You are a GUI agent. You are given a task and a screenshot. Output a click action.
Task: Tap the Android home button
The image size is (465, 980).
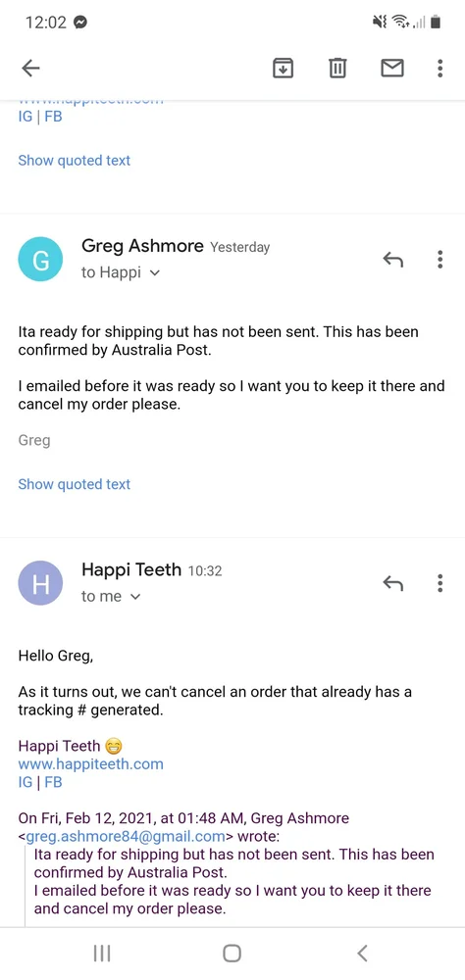point(232,954)
